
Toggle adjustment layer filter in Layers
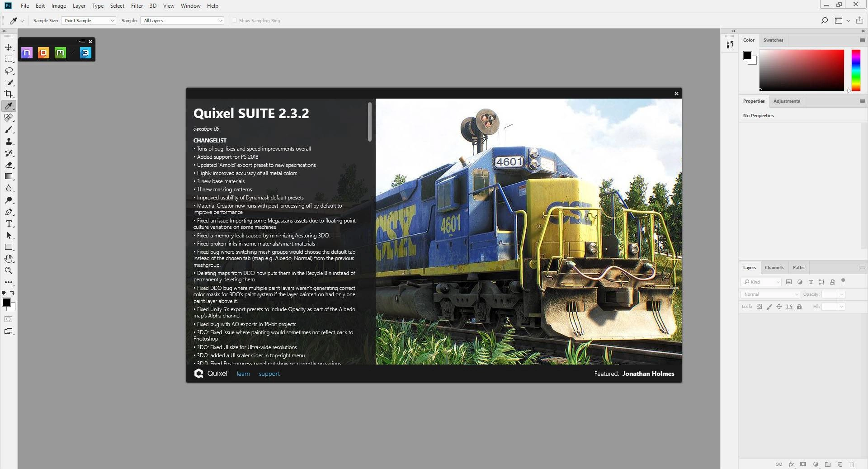(x=800, y=282)
